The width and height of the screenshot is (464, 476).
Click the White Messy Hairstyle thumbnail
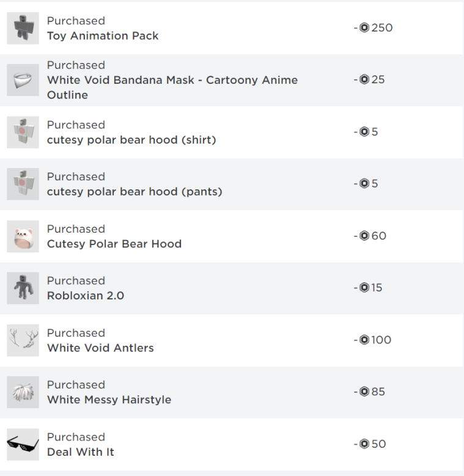[x=23, y=392]
